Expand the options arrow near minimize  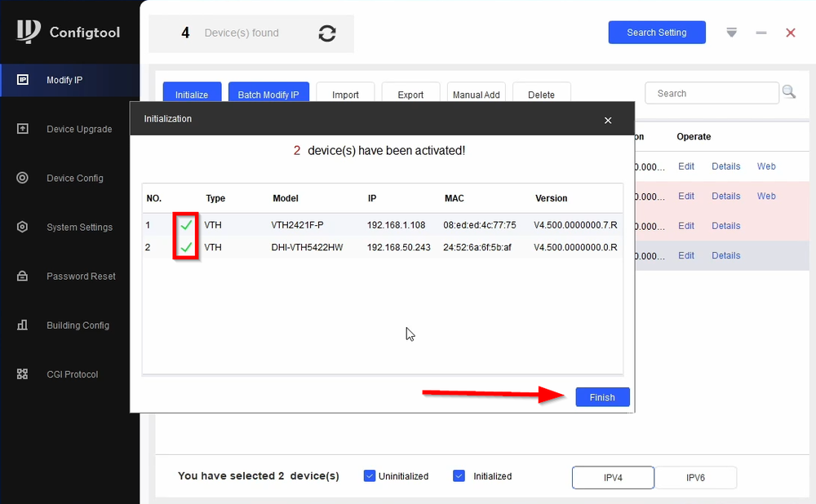click(731, 33)
